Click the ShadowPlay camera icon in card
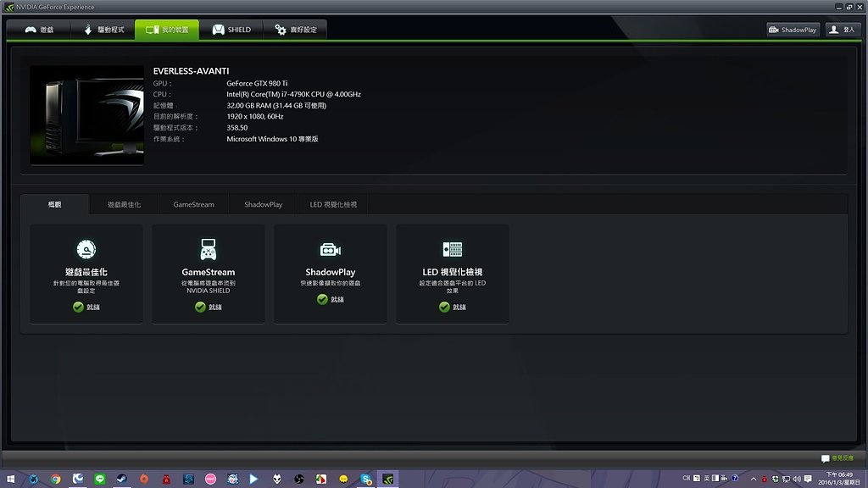 tap(331, 250)
